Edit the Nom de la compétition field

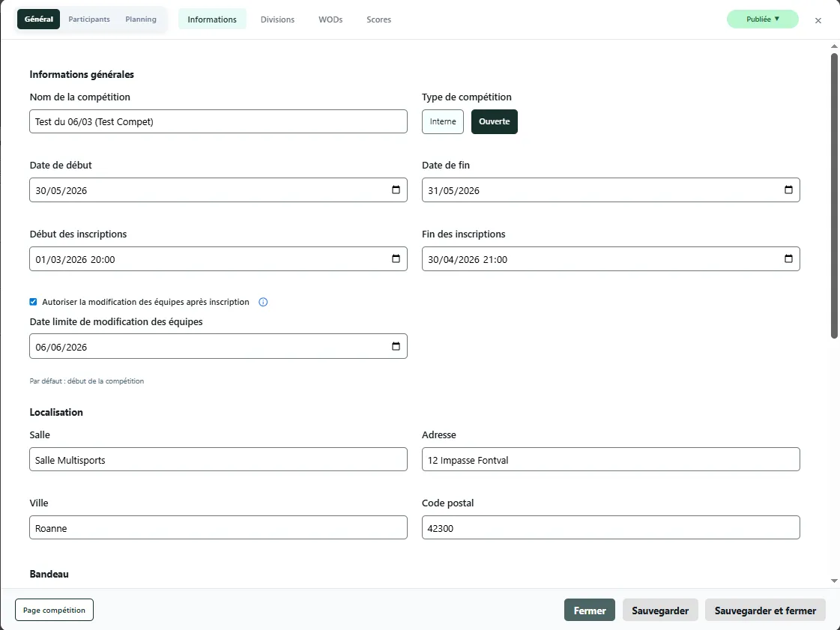click(218, 121)
